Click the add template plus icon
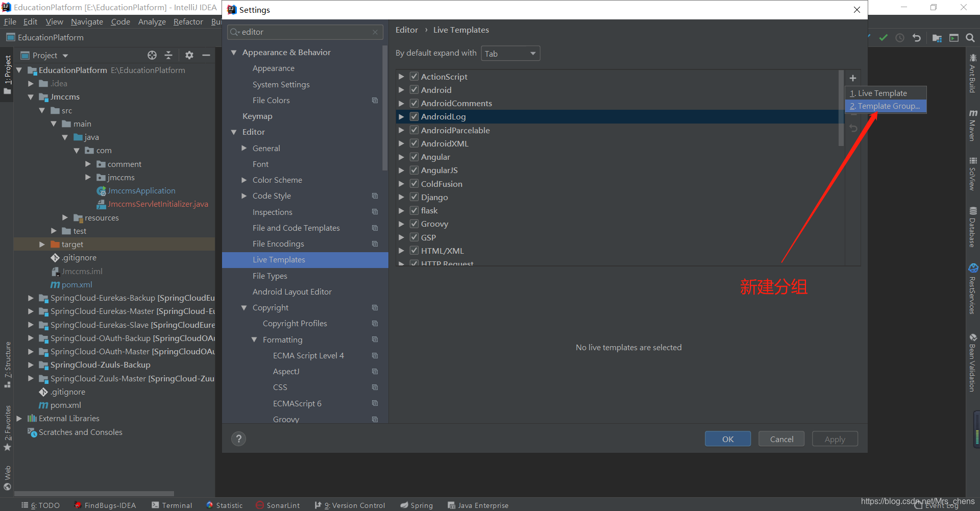980x511 pixels. tap(852, 78)
